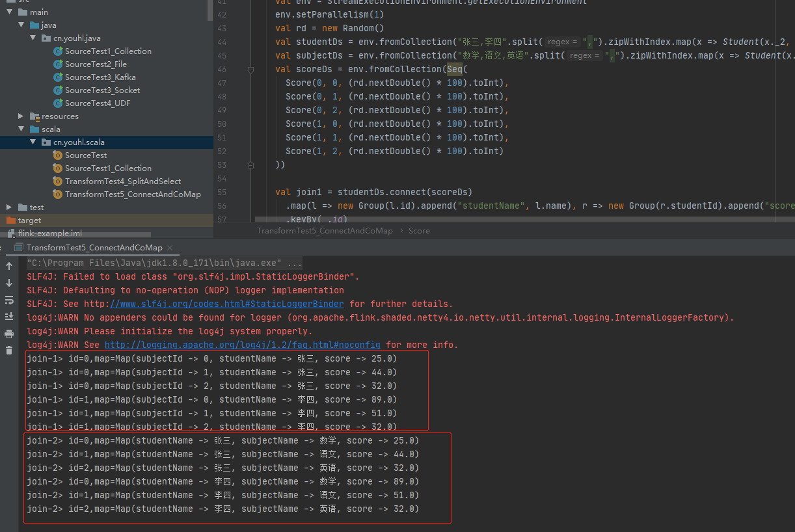Collapse the cn.youhl.java package arrow
The image size is (795, 532).
pyautogui.click(x=33, y=38)
